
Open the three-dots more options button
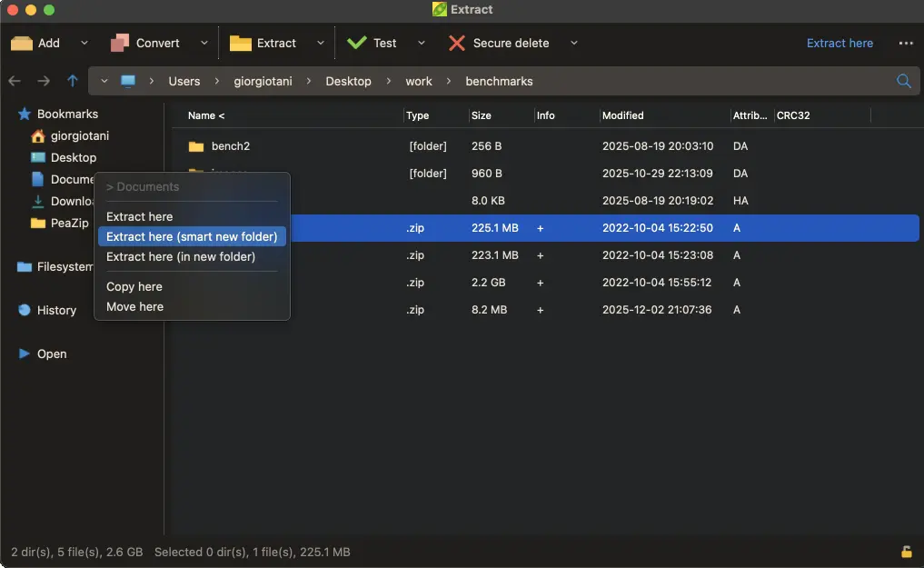coord(906,43)
